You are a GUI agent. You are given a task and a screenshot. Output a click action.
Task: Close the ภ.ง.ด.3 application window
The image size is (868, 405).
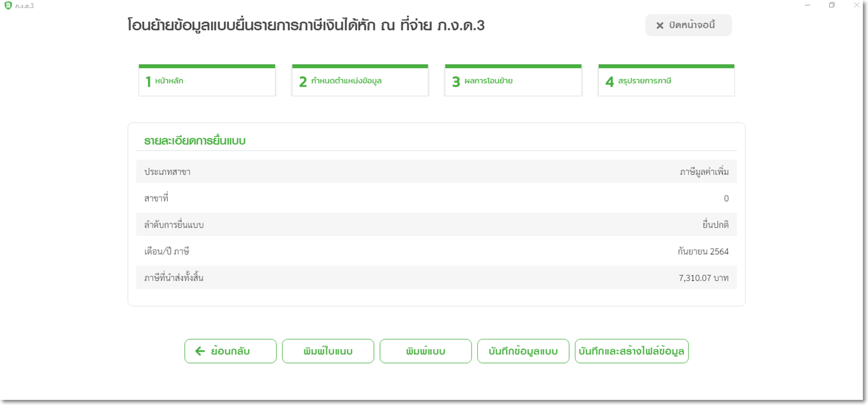tap(856, 5)
